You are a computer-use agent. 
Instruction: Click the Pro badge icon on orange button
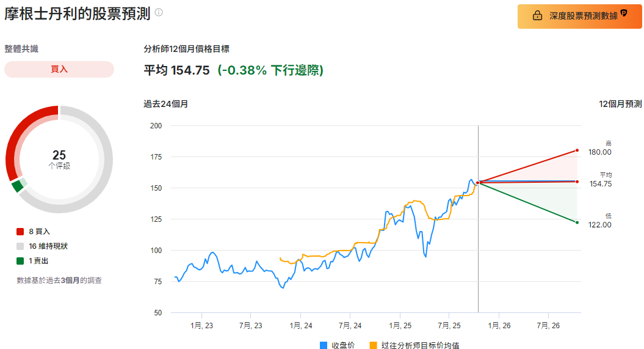pyautogui.click(x=624, y=13)
